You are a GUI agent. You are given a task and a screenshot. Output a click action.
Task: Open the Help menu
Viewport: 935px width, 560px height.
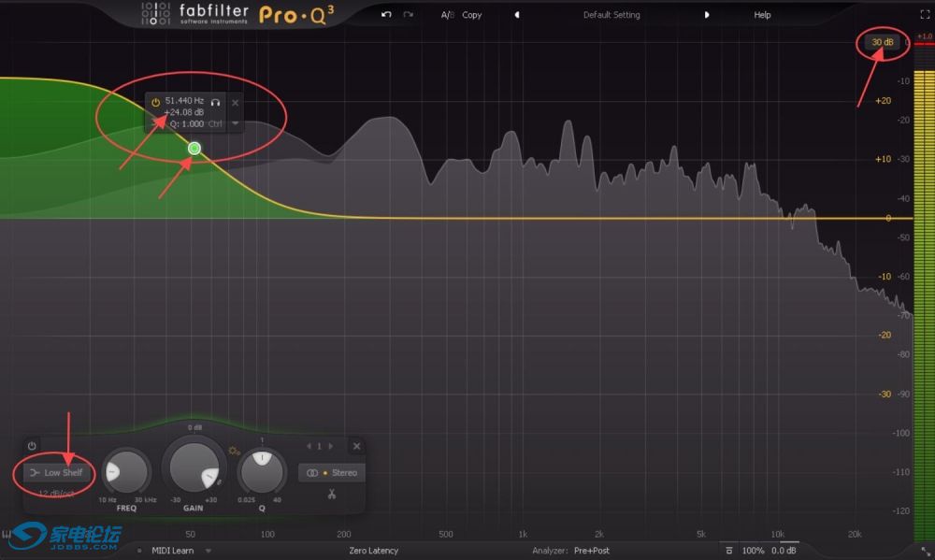tap(763, 15)
